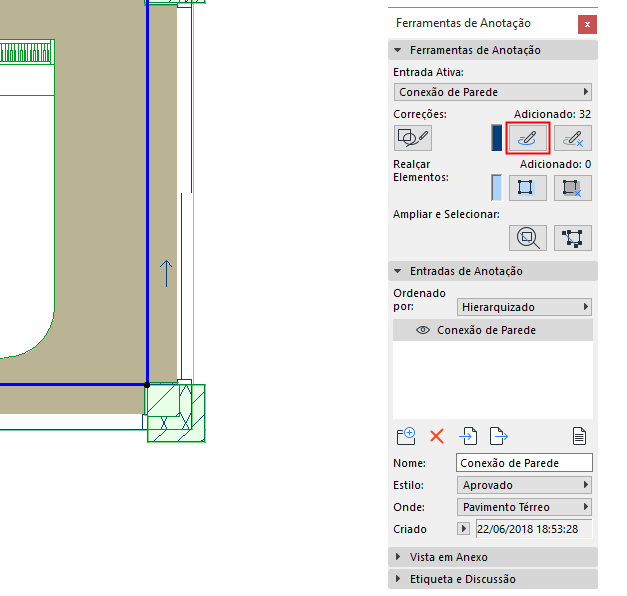The image size is (627, 596).
Task: Open the markup report document icon
Action: tap(579, 436)
